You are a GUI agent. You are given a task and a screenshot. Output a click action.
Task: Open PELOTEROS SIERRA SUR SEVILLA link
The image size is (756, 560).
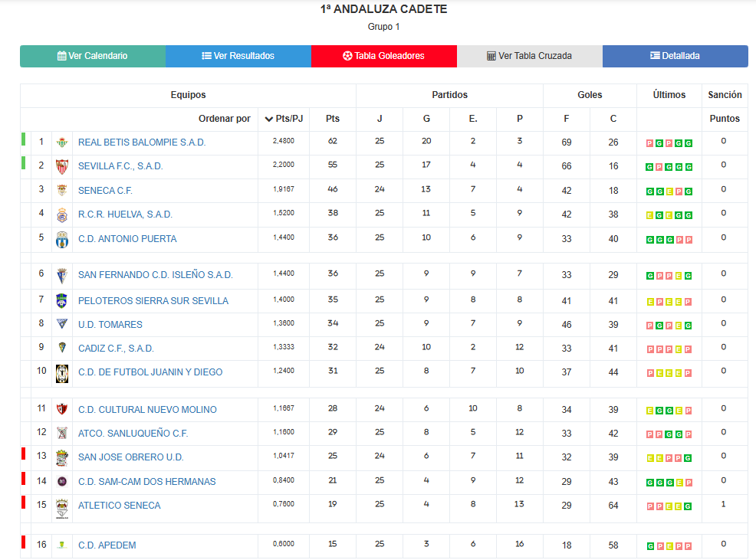point(153,301)
